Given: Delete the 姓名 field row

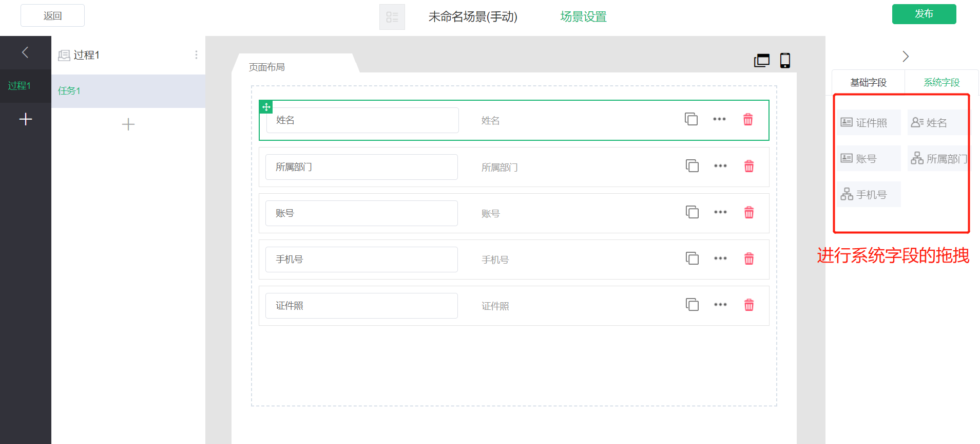Looking at the screenshot, I should pos(748,119).
